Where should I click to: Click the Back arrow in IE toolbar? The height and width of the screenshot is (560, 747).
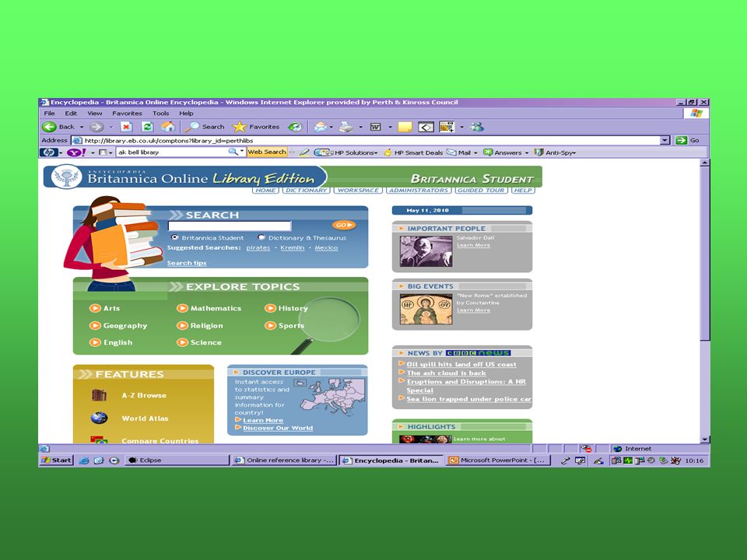[49, 127]
